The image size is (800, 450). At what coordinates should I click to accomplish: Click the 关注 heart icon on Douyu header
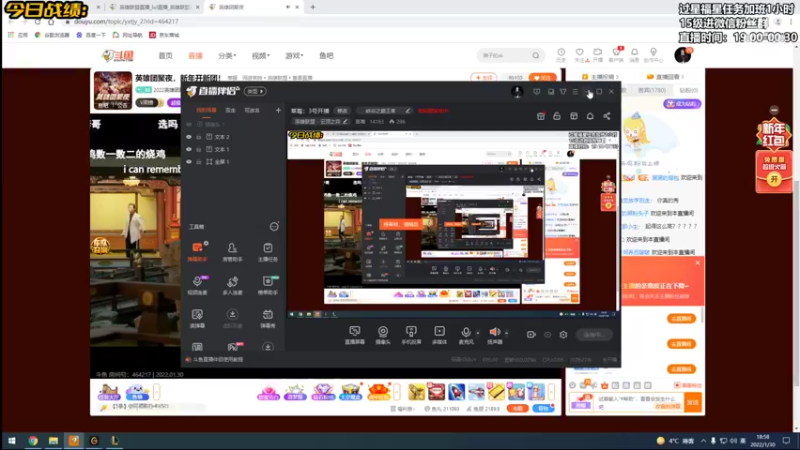point(579,55)
